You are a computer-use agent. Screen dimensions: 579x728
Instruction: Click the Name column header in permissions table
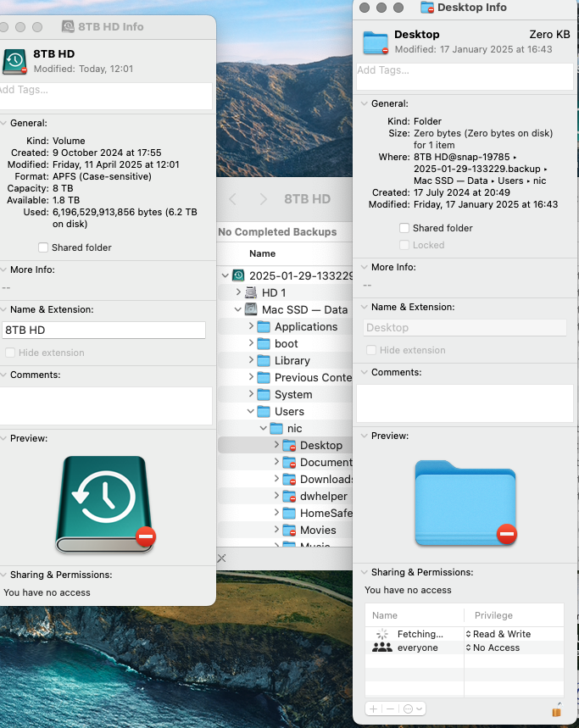(385, 615)
